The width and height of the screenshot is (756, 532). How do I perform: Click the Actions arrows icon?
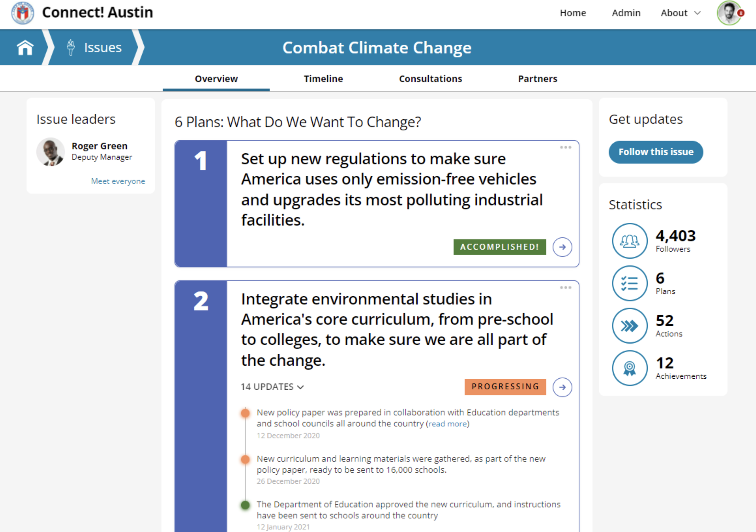pos(629,326)
